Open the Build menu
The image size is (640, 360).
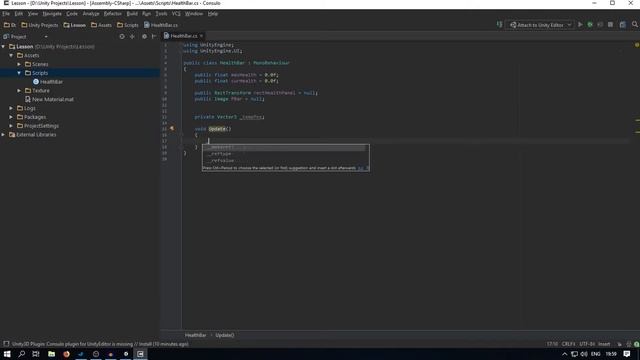(132, 13)
